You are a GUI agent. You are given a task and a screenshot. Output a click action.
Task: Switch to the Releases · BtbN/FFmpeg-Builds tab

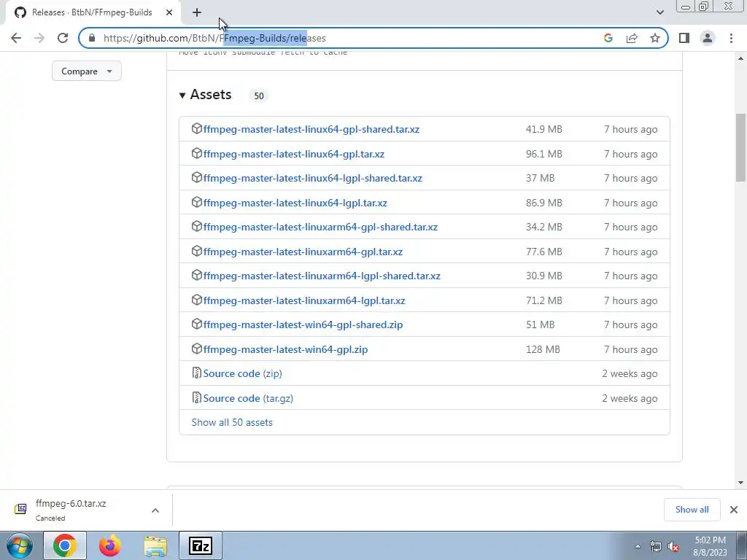tap(91, 12)
